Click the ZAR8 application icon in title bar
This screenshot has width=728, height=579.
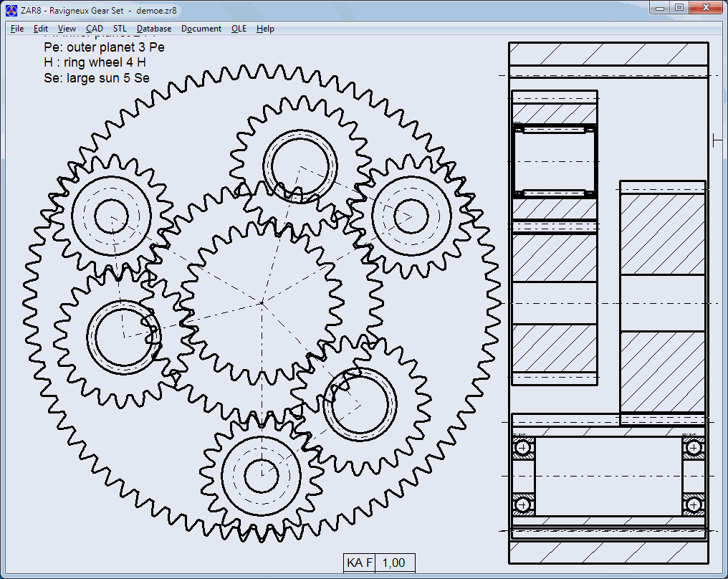(11, 11)
